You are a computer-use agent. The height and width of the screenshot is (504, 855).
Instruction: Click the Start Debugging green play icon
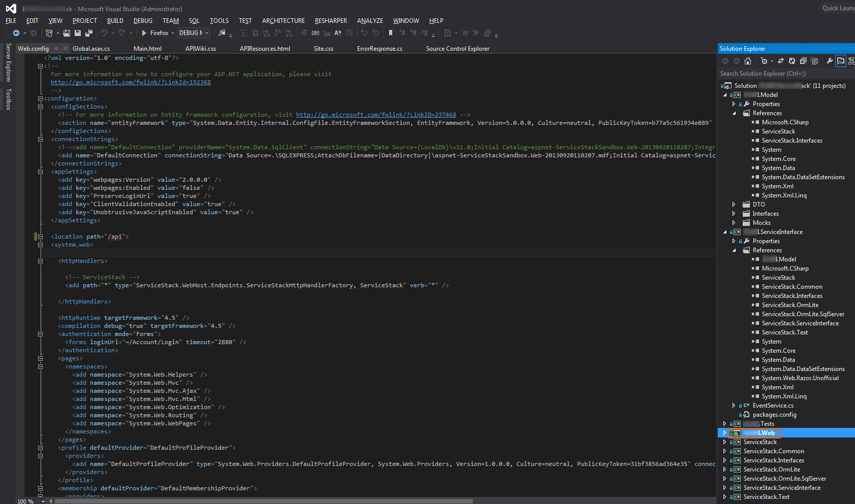[x=144, y=33]
